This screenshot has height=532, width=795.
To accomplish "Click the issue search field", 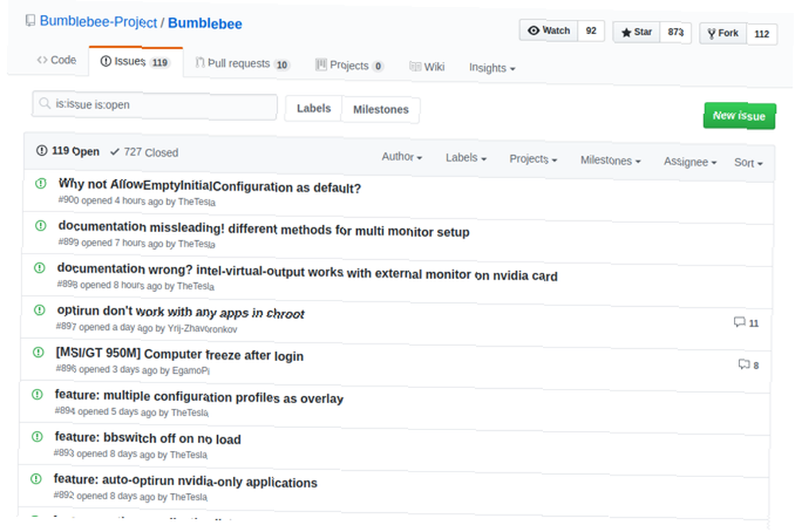I will click(x=155, y=105).
